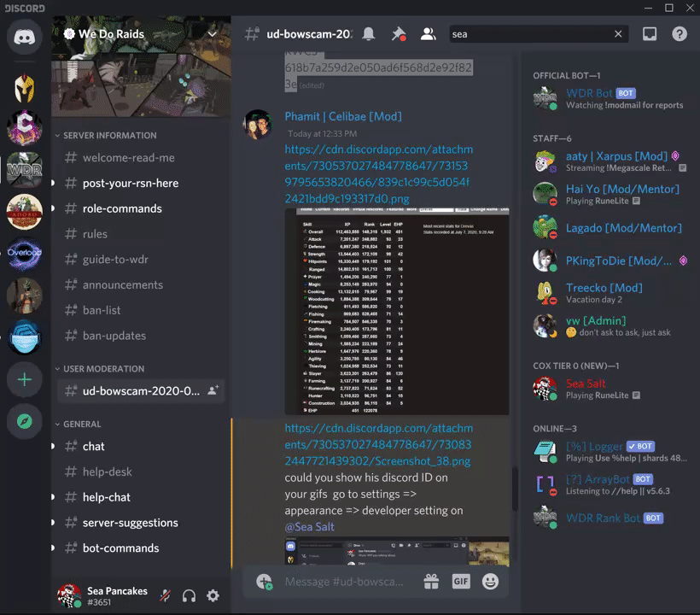Open the Nitro gift icon
The height and width of the screenshot is (615, 700).
pos(431,582)
